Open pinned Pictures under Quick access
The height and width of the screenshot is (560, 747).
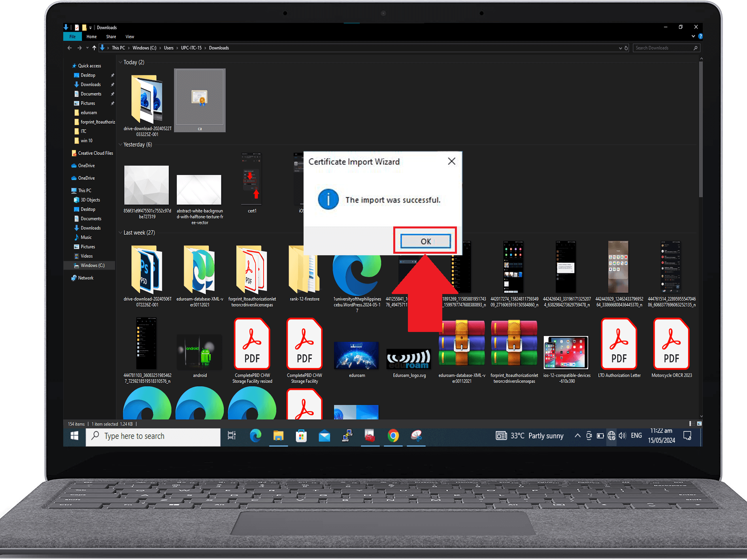pos(88,103)
